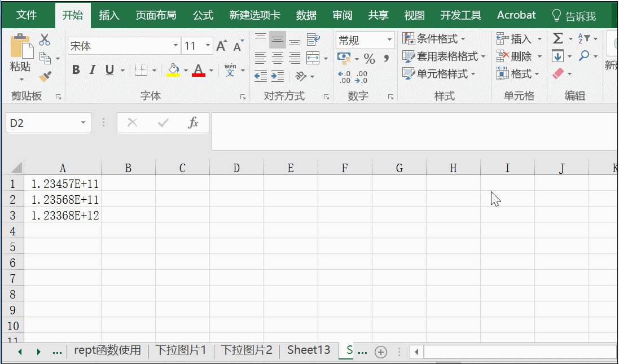Switch to the 插入 ribbon tab

pos(109,15)
